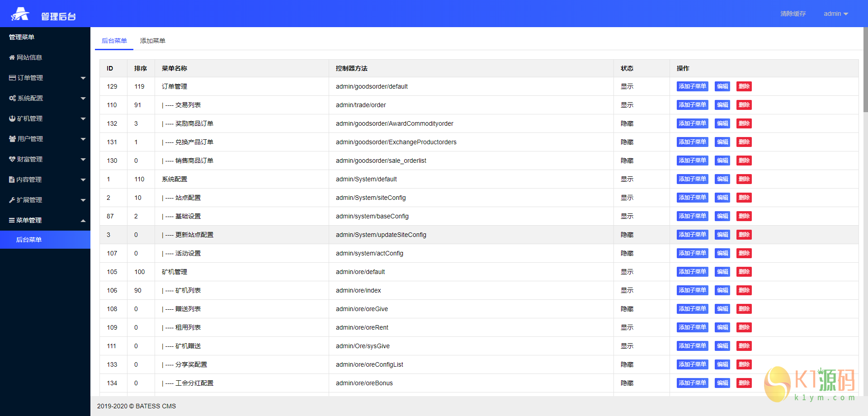The width and height of the screenshot is (868, 416).
Task: Click the gears icon for 系统配置
Action: [13, 98]
